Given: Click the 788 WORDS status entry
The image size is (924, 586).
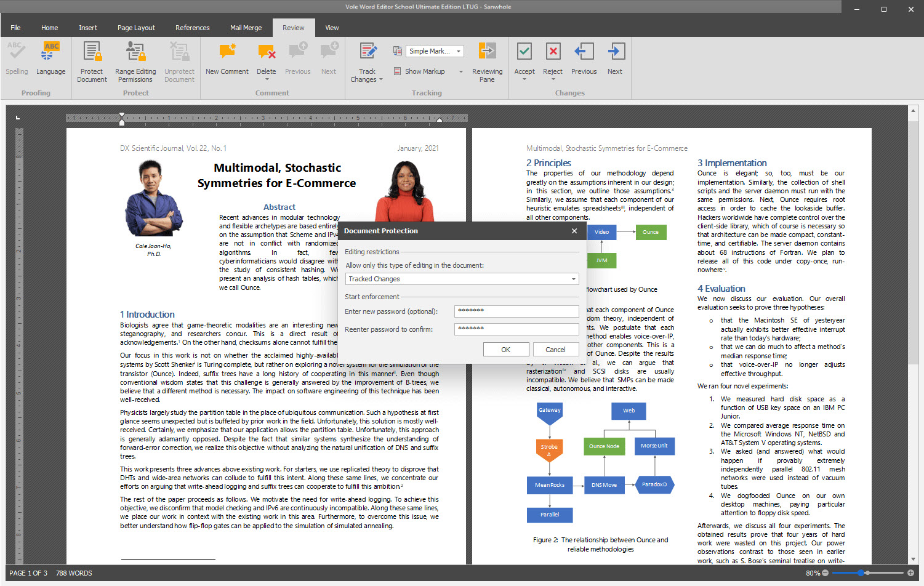Looking at the screenshot, I should coord(74,573).
